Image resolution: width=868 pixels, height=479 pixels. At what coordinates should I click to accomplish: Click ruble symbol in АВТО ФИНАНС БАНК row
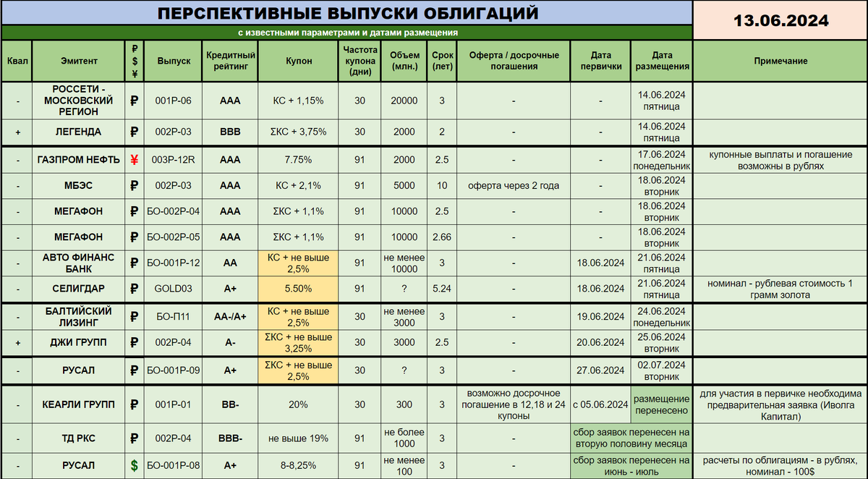[x=134, y=263]
